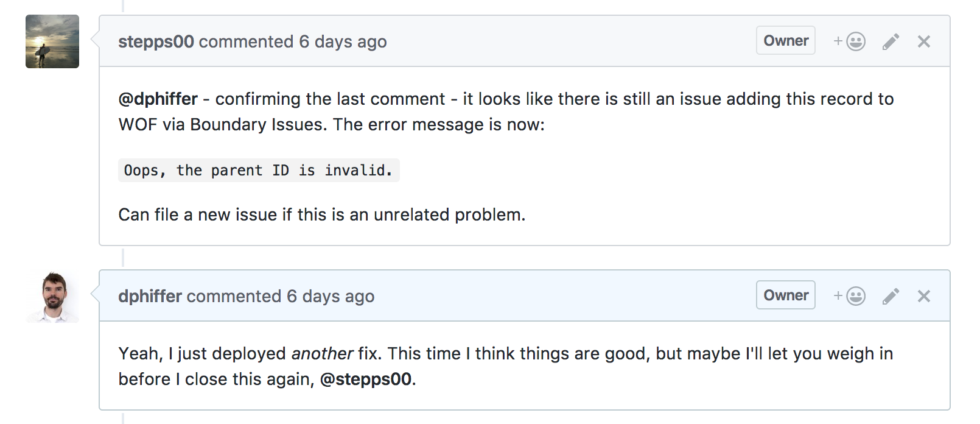
Task: Add a reaction to stepps00's comment
Action: pos(849,41)
